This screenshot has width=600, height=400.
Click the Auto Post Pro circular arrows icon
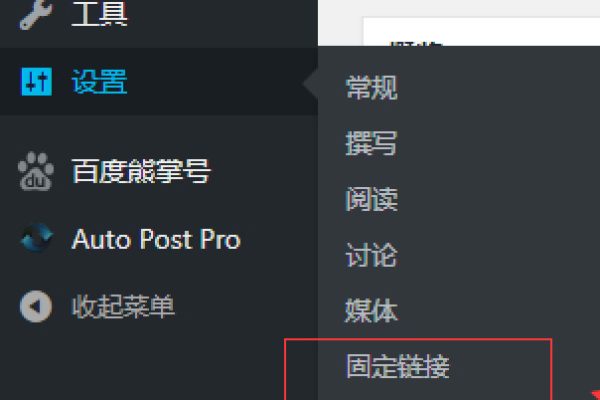[x=37, y=238]
